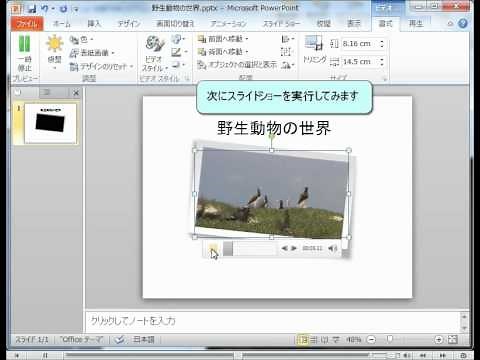
Task: Open the Align objects dropdown icon
Action: click(x=287, y=39)
